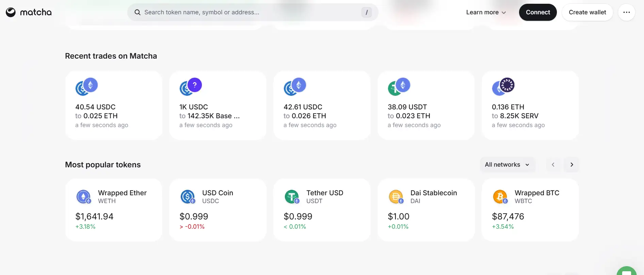The image size is (644, 275).
Task: Go to next popular tokens page
Action: click(571, 165)
